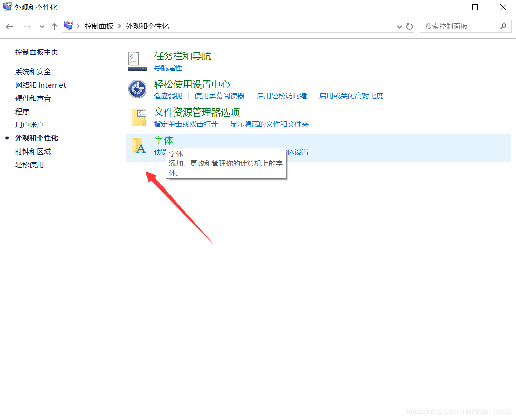Viewport: 516px width, 420px height.
Task: Open the recent locations dropdown arrow
Action: click(42, 27)
